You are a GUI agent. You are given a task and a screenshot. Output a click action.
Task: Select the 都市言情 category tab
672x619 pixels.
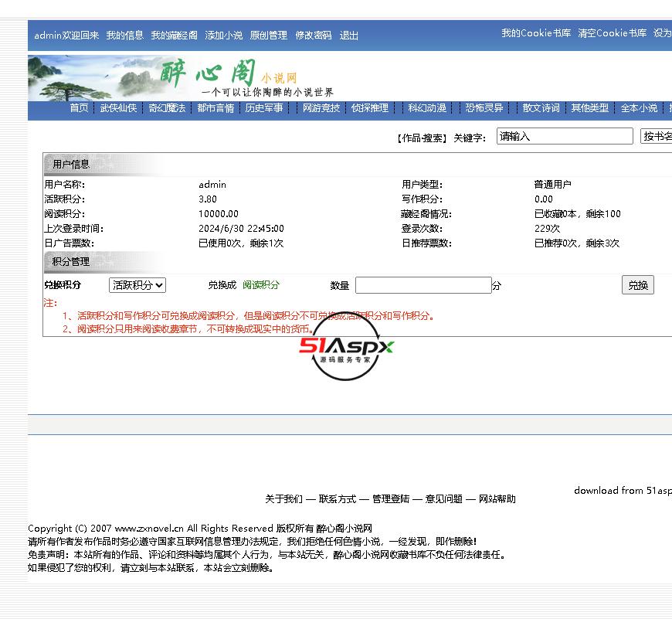click(216, 108)
